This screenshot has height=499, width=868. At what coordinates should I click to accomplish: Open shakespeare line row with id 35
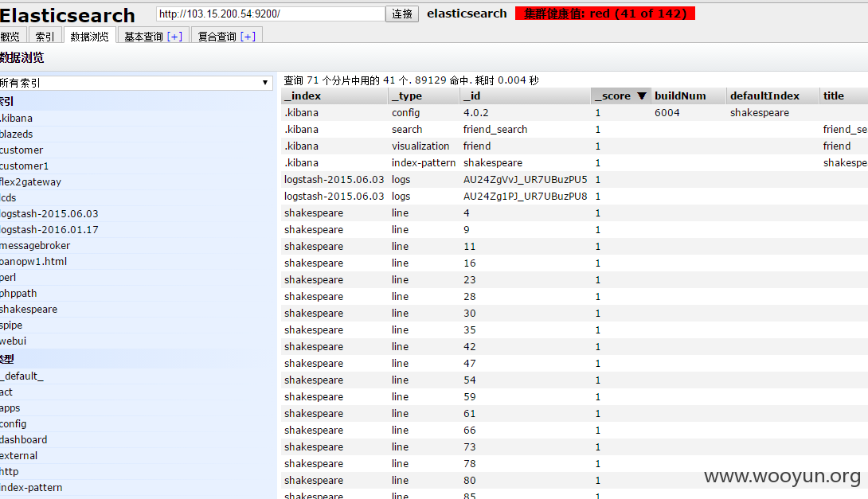tap(575, 329)
